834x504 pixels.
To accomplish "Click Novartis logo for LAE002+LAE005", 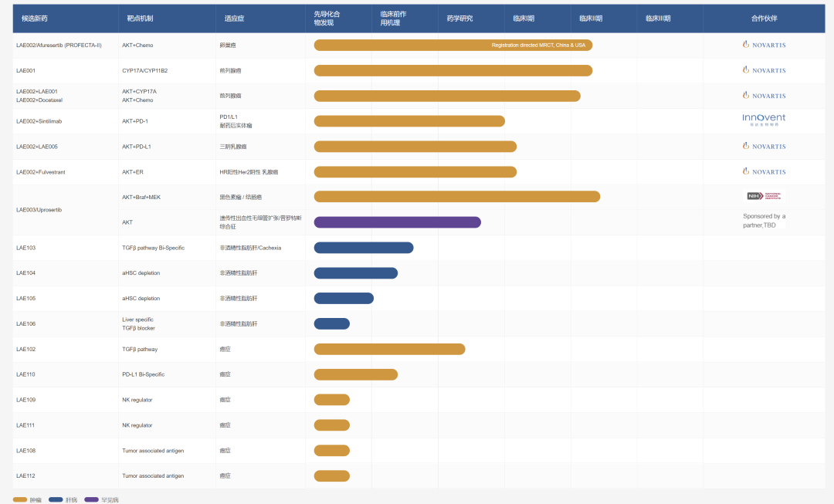I will click(764, 146).
